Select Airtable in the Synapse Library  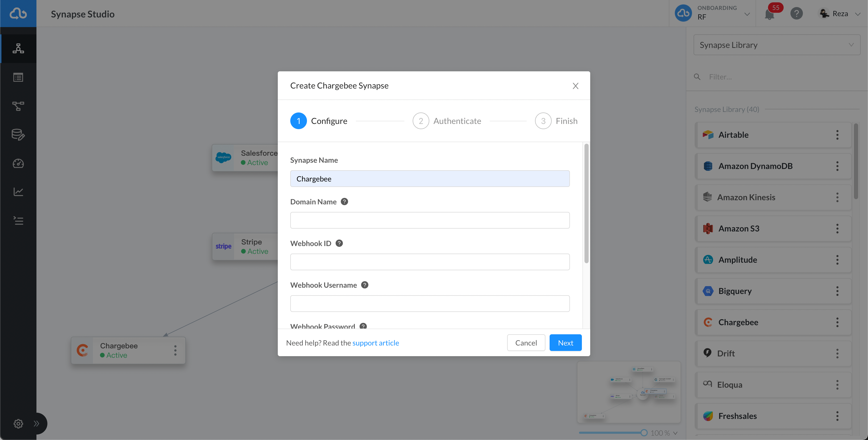(773, 135)
